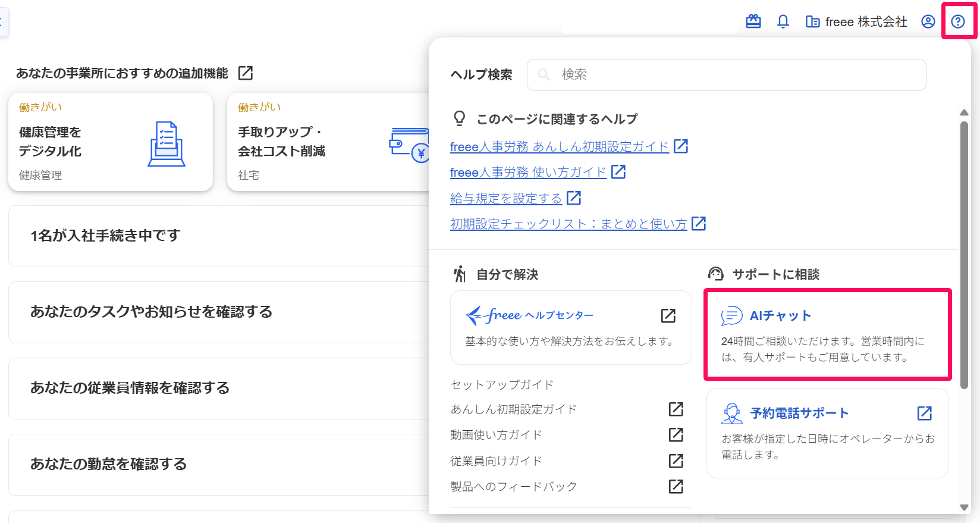The height and width of the screenshot is (523, 980).
Task: Open 健康管理をデジタル化 card
Action: [111, 142]
